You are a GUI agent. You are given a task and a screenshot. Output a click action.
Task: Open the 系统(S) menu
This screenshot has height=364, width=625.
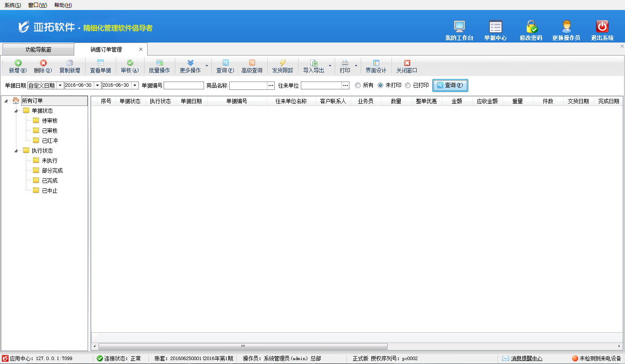(13, 5)
